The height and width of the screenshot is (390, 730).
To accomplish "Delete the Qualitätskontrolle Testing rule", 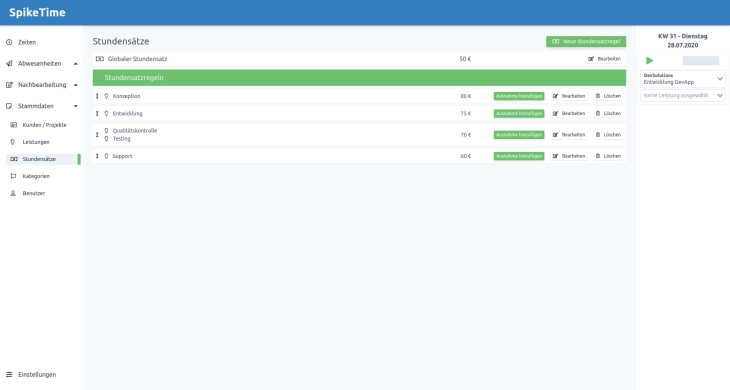I will pos(608,135).
